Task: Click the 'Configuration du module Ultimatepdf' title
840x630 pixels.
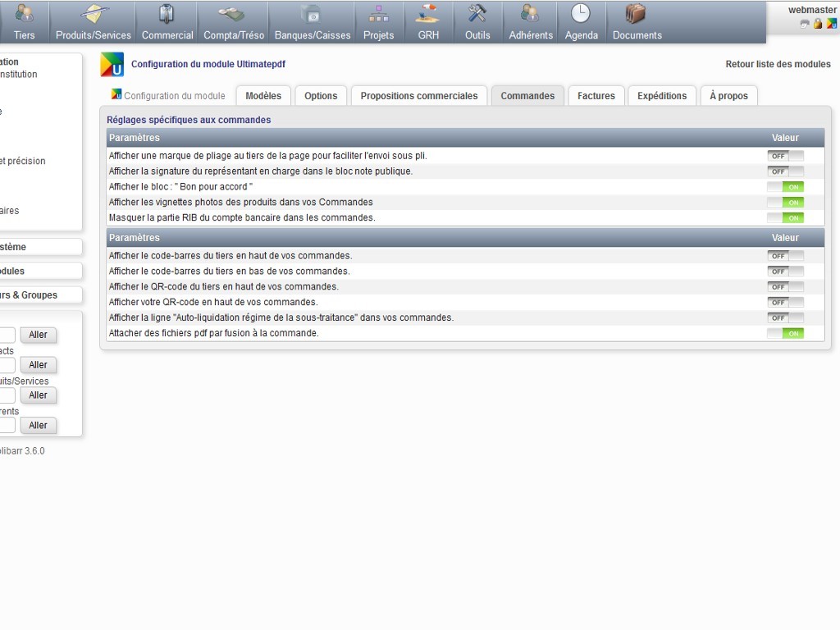Action: tap(208, 64)
